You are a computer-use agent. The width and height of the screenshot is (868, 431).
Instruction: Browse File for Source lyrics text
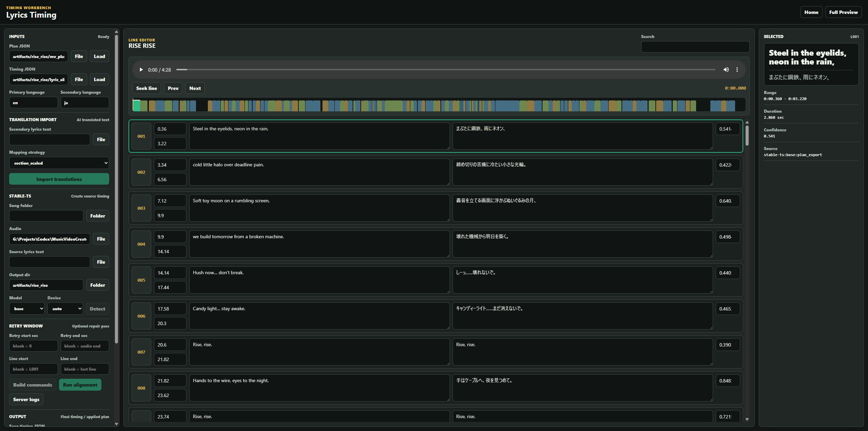coord(101,262)
